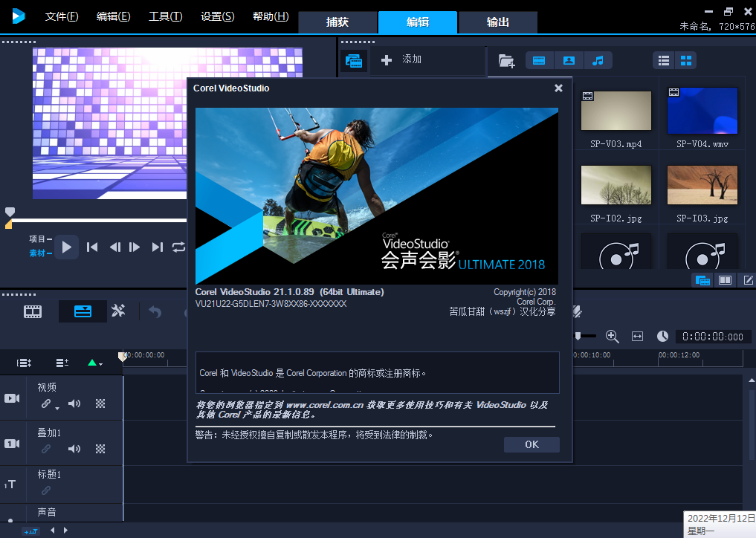
Task: Show the options panel edit icon
Action: [749, 280]
